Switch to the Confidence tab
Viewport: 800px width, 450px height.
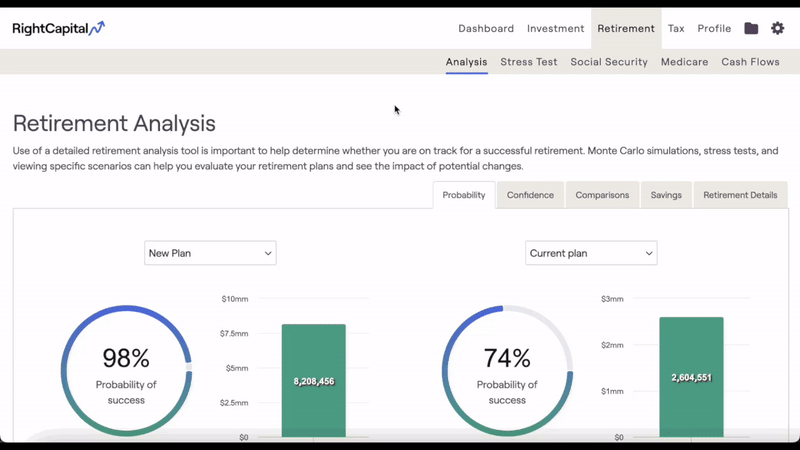click(530, 195)
